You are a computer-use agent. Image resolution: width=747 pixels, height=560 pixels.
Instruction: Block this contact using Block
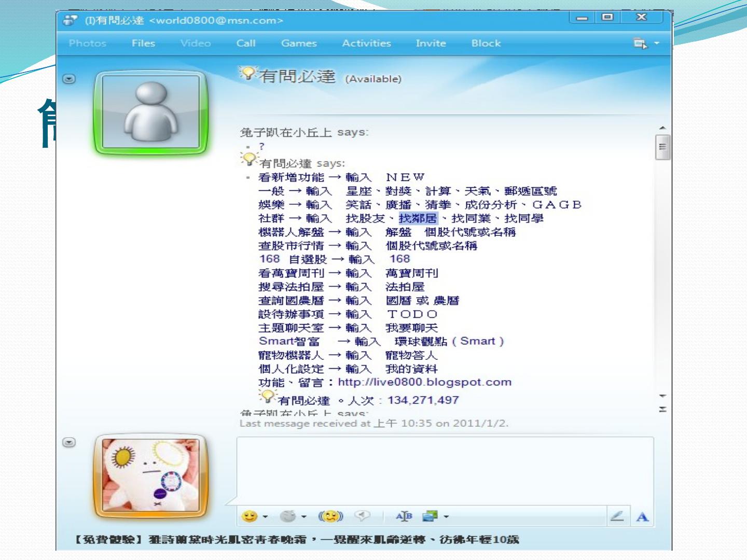(486, 44)
